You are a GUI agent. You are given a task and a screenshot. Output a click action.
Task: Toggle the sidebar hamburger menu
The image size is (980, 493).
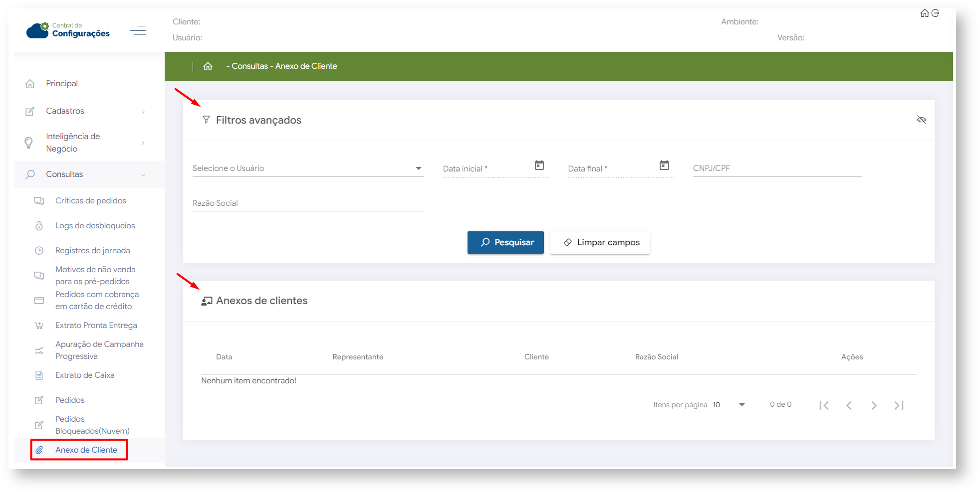[138, 31]
